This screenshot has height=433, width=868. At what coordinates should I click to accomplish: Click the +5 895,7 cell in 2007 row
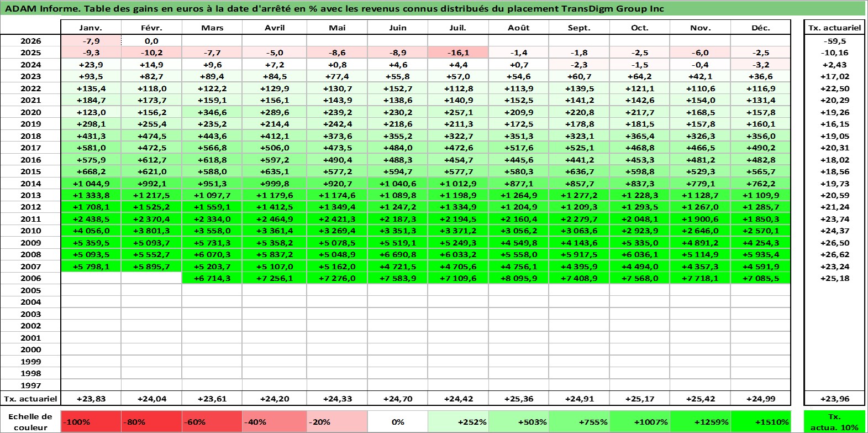point(151,267)
